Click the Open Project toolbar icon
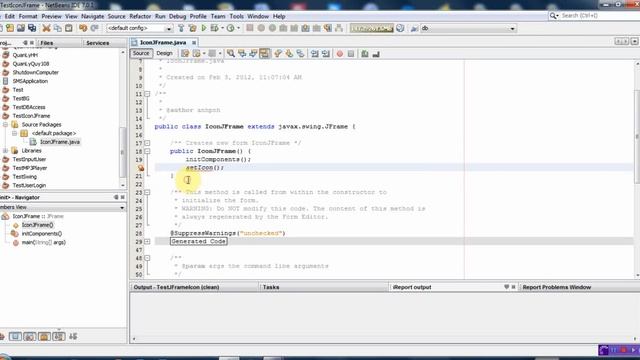 point(21,28)
